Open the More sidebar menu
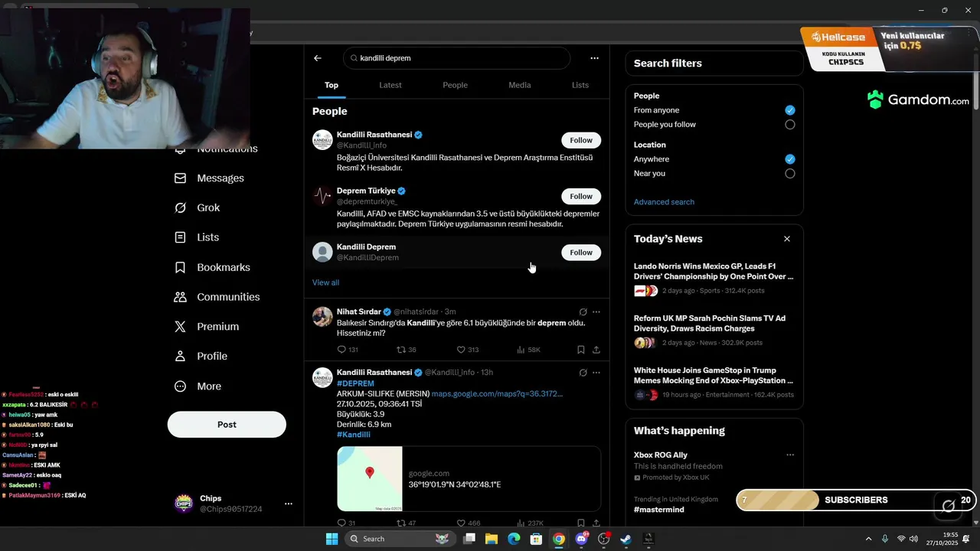This screenshot has width=980, height=551. pyautogui.click(x=198, y=386)
